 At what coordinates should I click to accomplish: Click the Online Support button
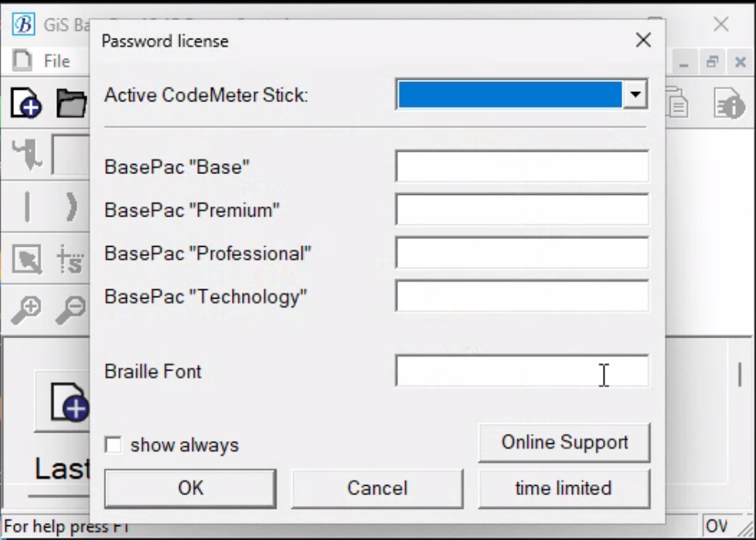pyautogui.click(x=564, y=442)
